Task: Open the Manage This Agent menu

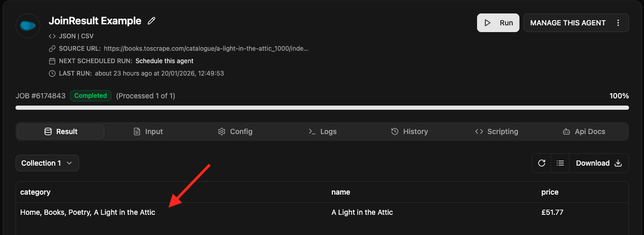Action: 568,23
